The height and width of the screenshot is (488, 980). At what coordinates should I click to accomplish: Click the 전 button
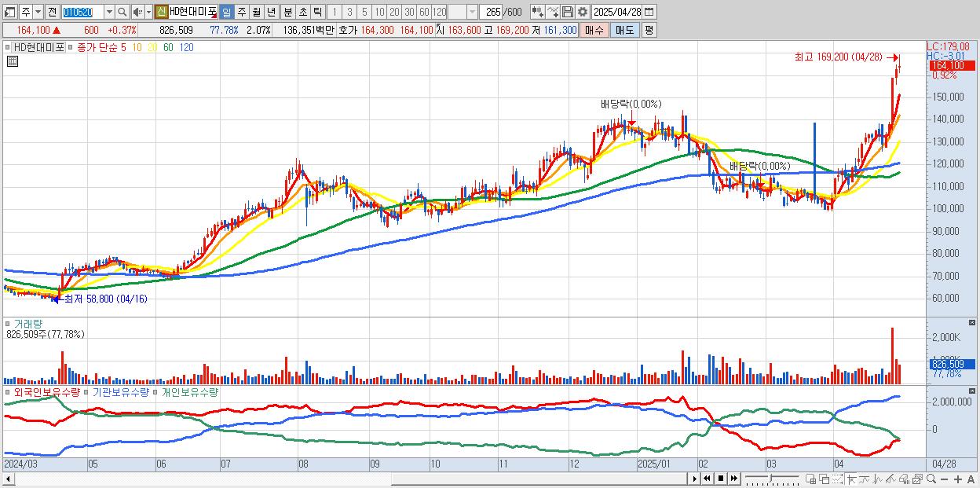pos(52,13)
